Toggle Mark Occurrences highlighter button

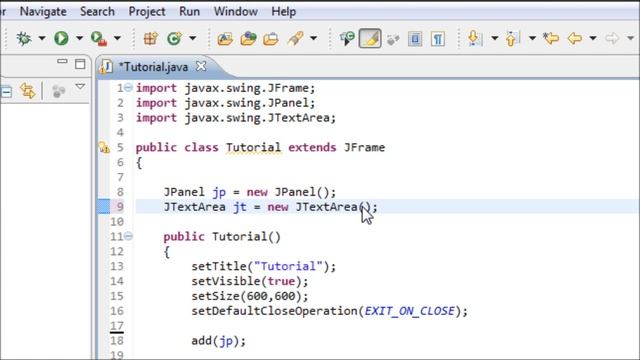[x=370, y=38]
